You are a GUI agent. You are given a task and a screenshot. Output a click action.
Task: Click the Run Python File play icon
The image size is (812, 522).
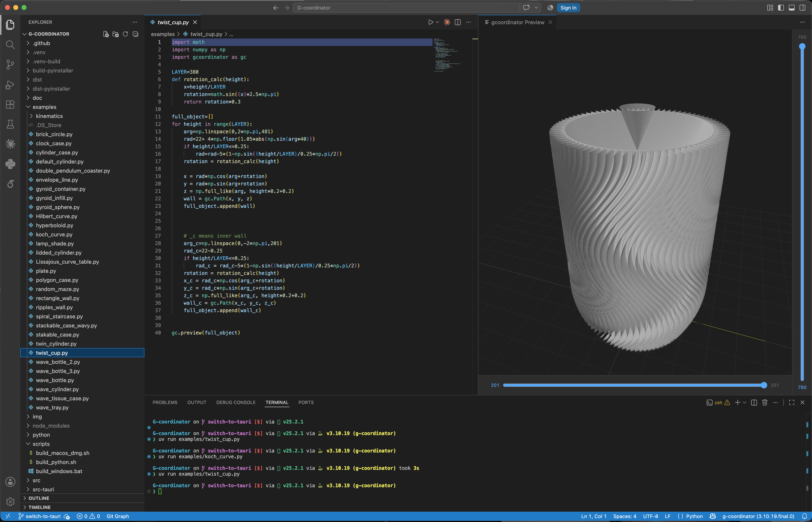click(x=430, y=22)
